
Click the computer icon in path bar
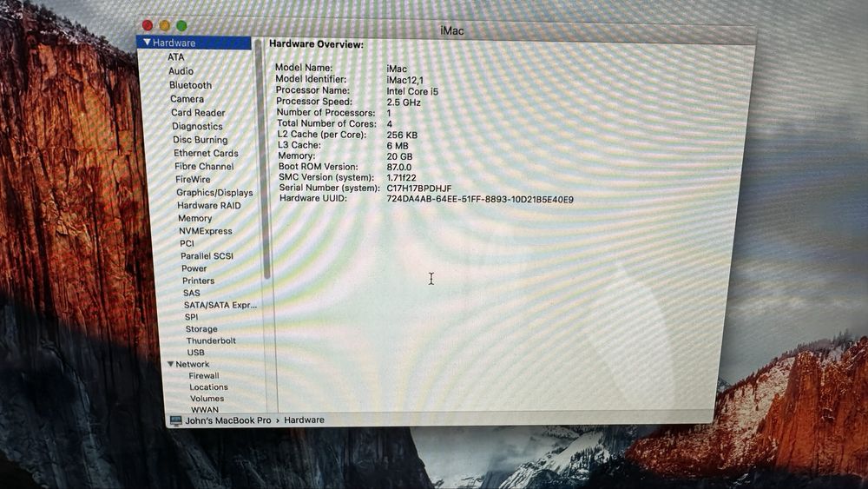176,421
